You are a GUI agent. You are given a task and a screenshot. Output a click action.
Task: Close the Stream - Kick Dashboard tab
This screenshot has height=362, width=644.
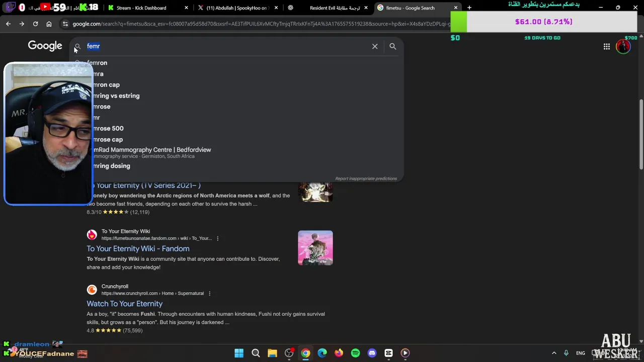click(x=187, y=8)
